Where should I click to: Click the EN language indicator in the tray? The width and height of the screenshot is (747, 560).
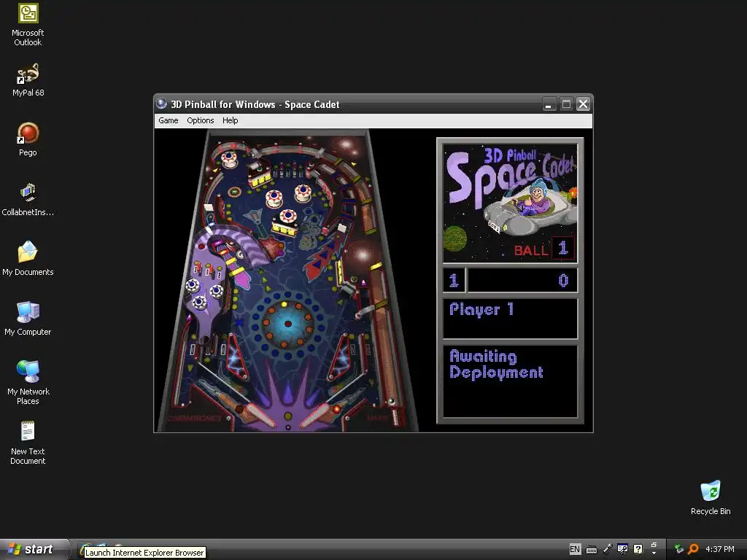pyautogui.click(x=575, y=549)
